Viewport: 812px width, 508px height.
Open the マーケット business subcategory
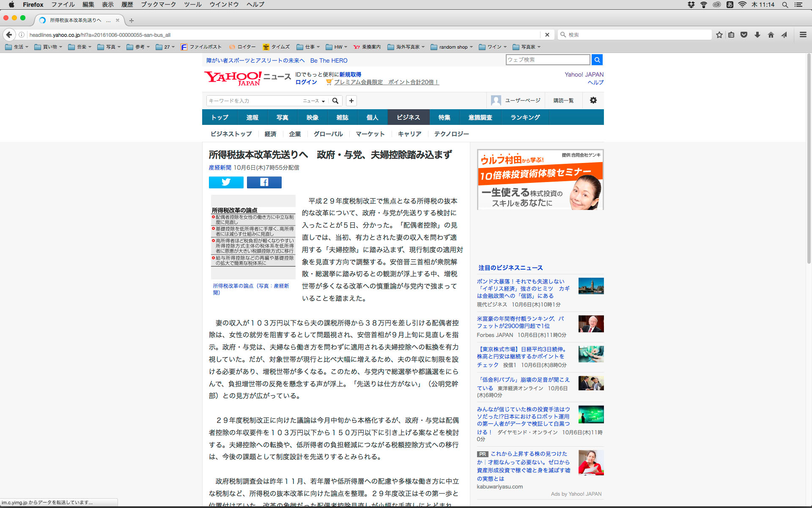[370, 134]
